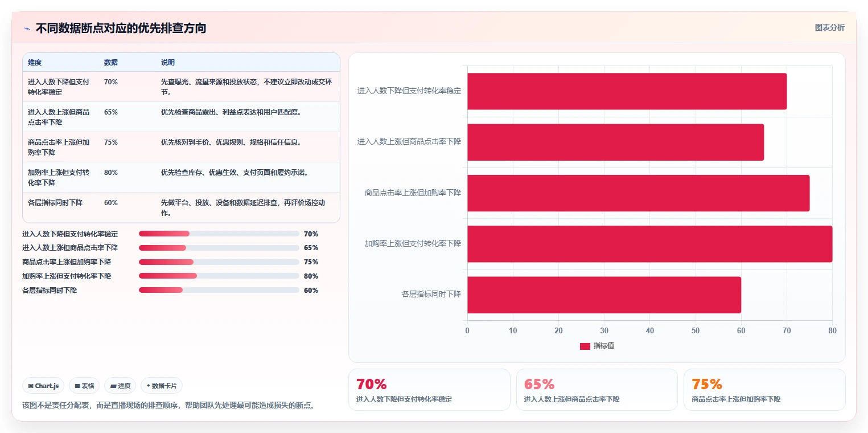Viewport: 868px width, 433px height.
Task: Open the 70% data card
Action: click(x=429, y=390)
